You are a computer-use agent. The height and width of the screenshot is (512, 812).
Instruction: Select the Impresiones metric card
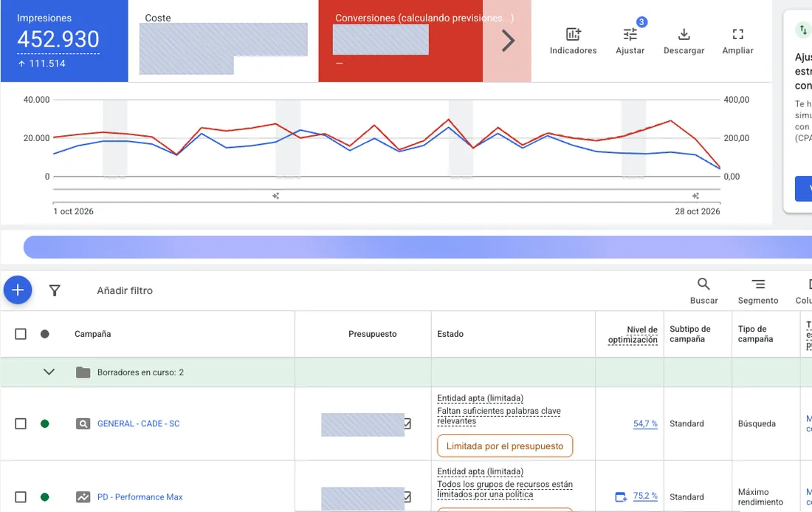click(x=64, y=41)
